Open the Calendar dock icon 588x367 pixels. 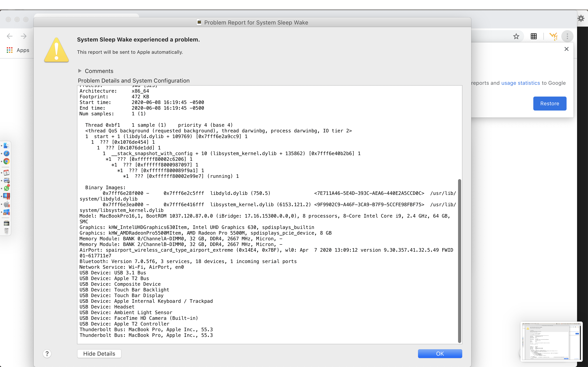tap(7, 173)
